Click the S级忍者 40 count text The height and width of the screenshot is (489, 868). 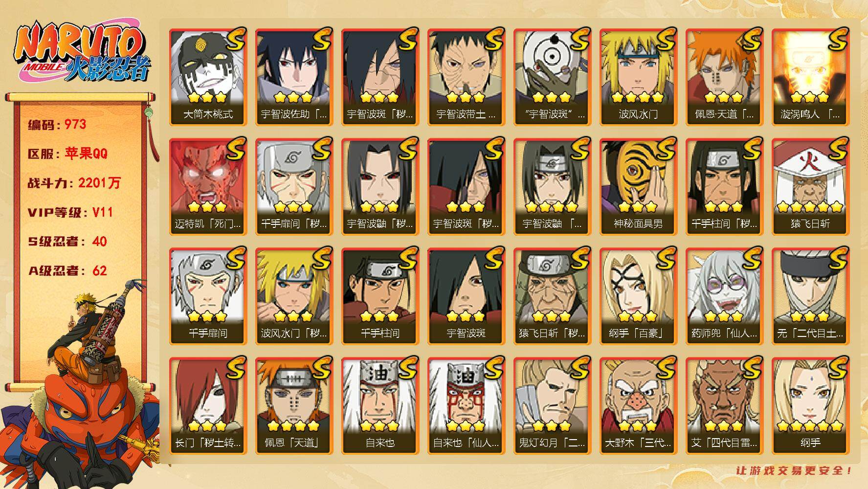point(67,242)
